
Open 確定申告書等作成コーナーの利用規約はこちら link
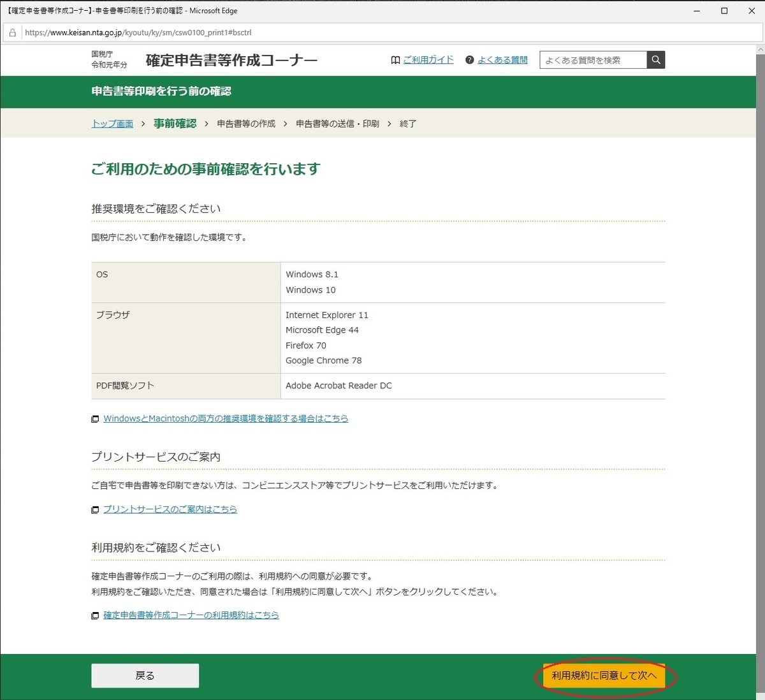[191, 615]
